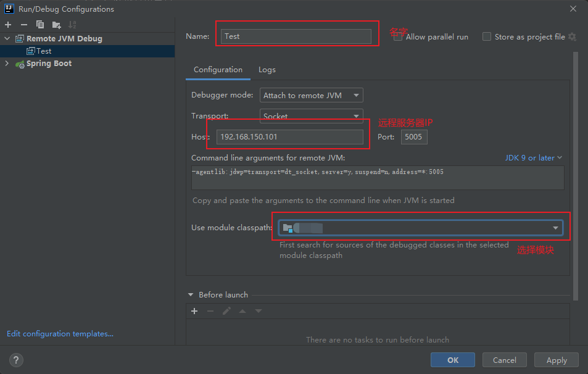The image size is (588, 374).
Task: Expand the Spring Boot tree node
Action: click(7, 64)
